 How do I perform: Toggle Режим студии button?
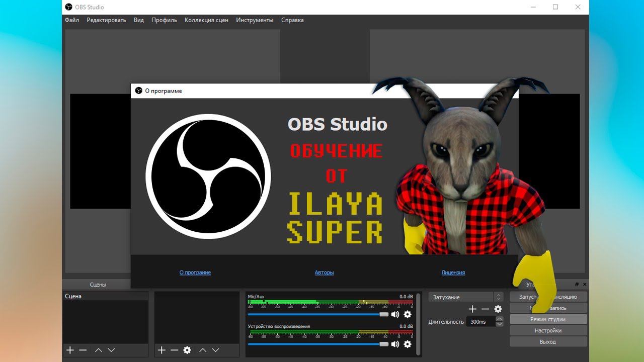point(548,319)
